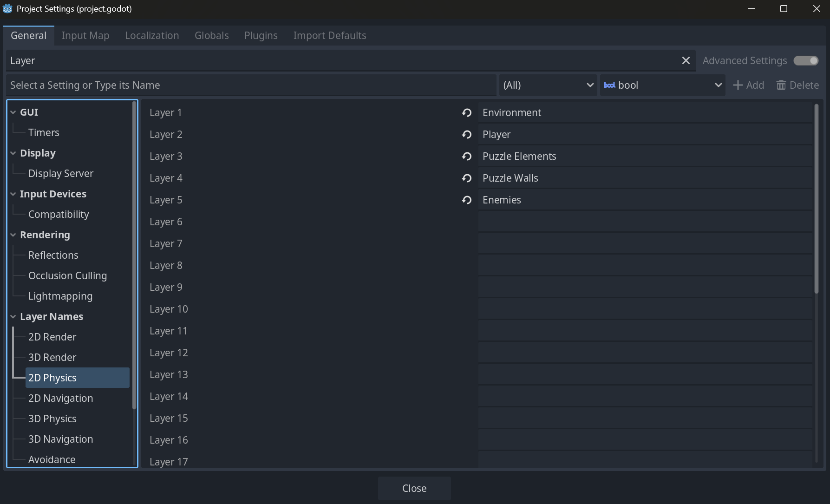Open the bool type dropdown
The height and width of the screenshot is (504, 830).
point(662,85)
